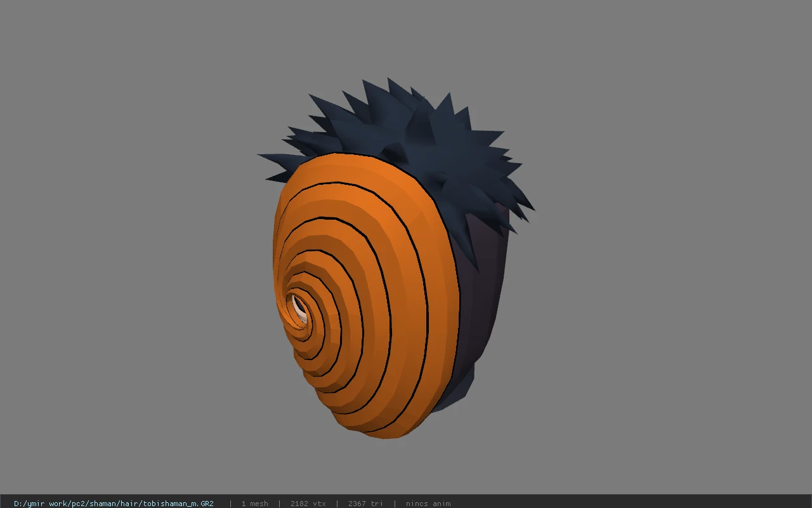Screen dimensions: 812x508
Task: Click the "1 mesh" status entry
Action: pyautogui.click(x=254, y=504)
